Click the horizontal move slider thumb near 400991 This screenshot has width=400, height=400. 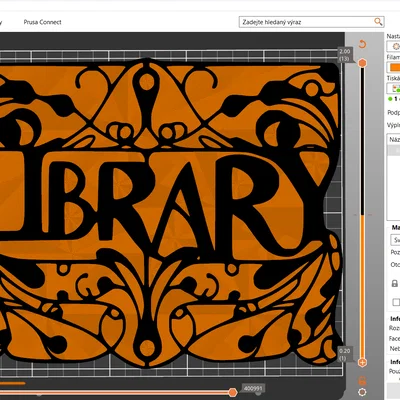pyautogui.click(x=233, y=392)
